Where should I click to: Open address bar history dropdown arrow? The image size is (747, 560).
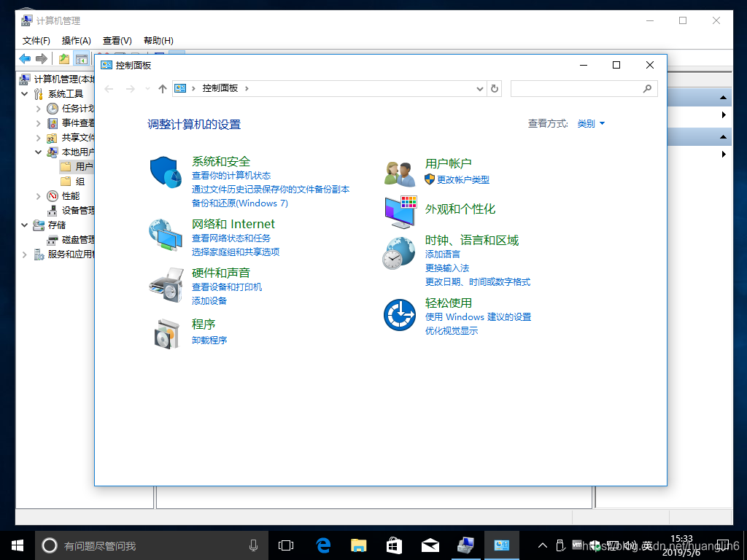(x=480, y=88)
